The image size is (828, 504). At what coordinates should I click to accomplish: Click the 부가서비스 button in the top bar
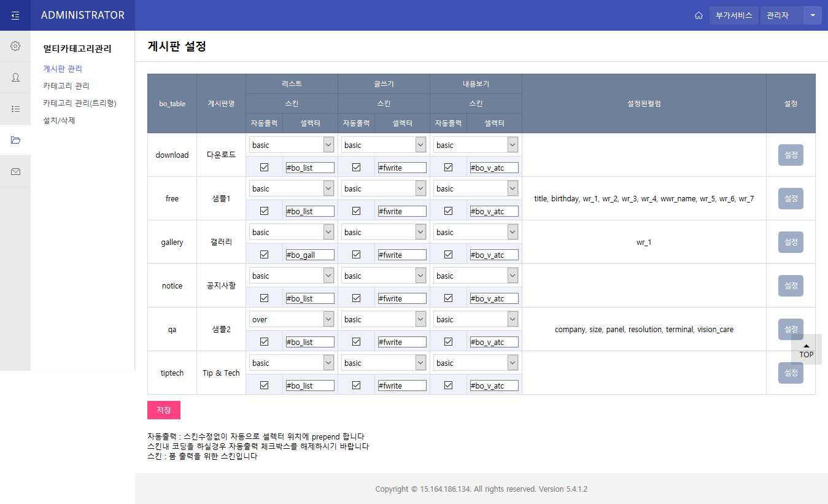pyautogui.click(x=734, y=15)
